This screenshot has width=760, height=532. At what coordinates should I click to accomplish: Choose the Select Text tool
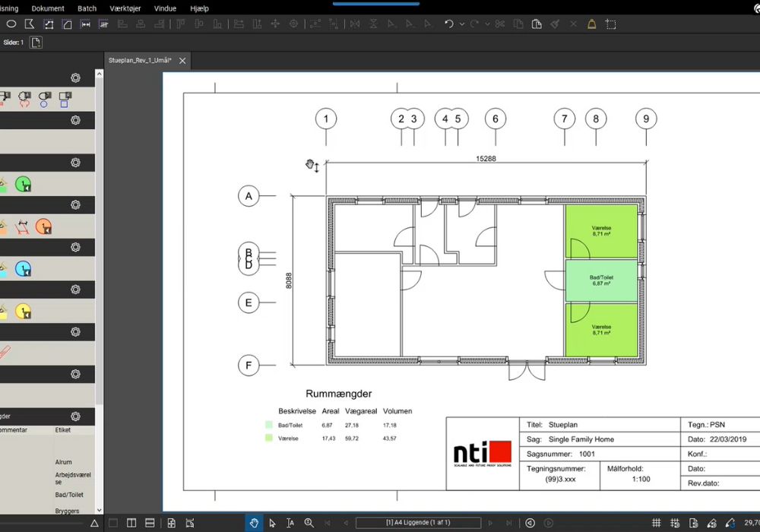coord(290,523)
